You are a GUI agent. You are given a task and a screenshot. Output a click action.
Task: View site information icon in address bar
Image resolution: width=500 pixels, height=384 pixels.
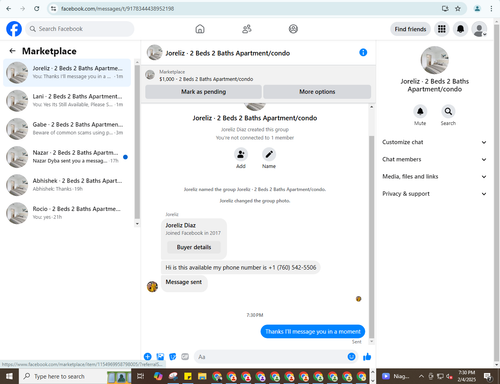pyautogui.click(x=54, y=9)
